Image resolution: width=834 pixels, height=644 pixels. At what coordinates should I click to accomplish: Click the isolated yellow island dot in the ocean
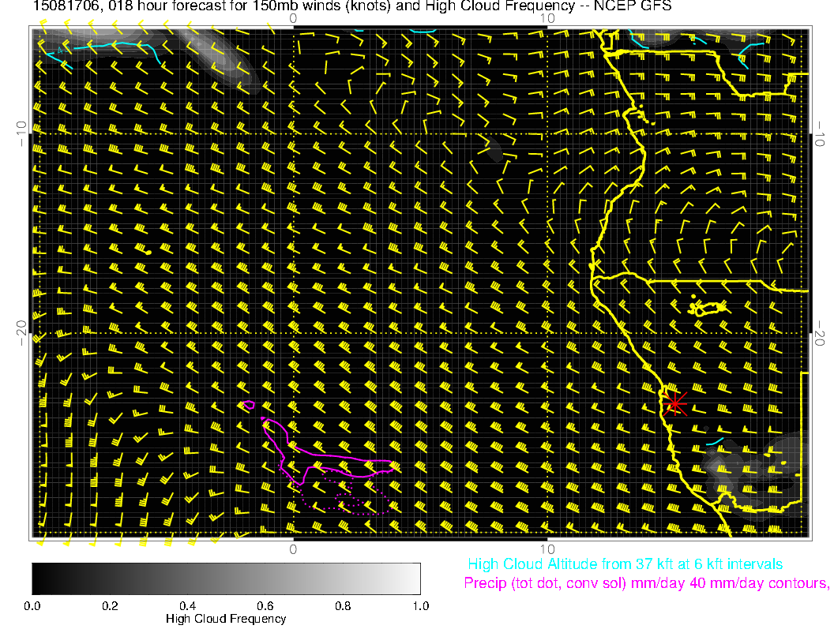(x=148, y=252)
